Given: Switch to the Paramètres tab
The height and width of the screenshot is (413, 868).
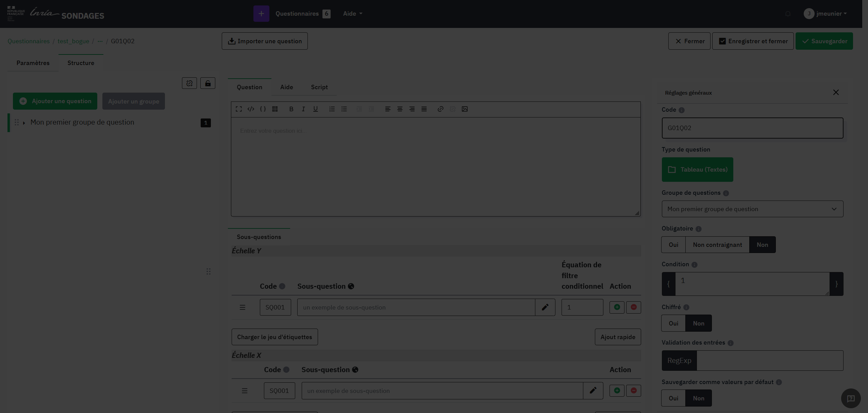Looking at the screenshot, I should point(33,63).
